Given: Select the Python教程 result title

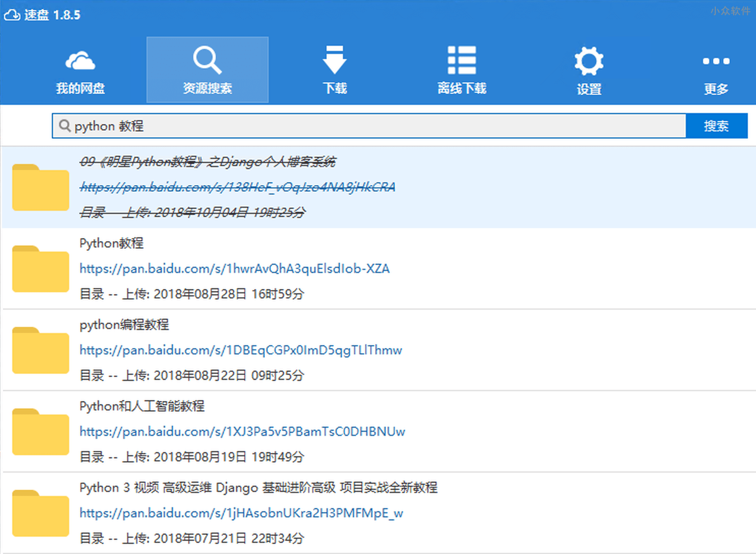Looking at the screenshot, I should tap(111, 243).
